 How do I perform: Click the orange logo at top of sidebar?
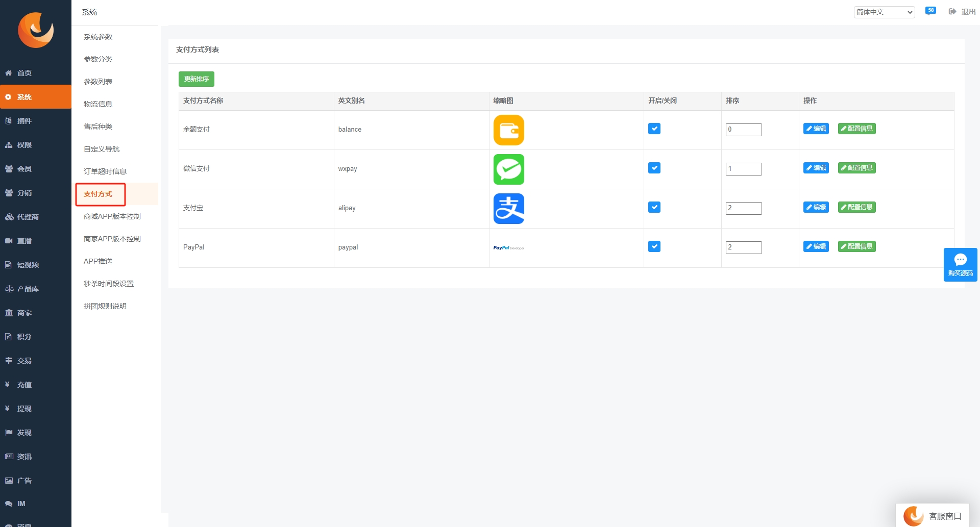(36, 30)
